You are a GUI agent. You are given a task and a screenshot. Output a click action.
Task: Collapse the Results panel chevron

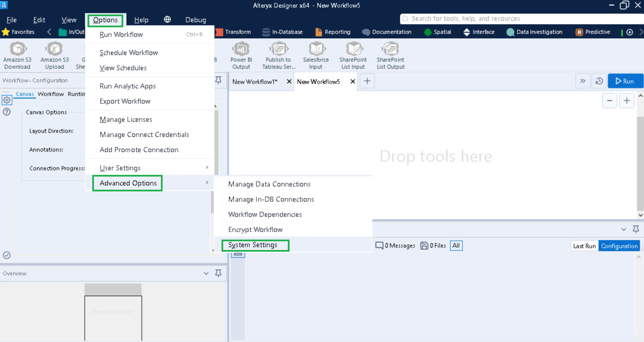pos(623,229)
